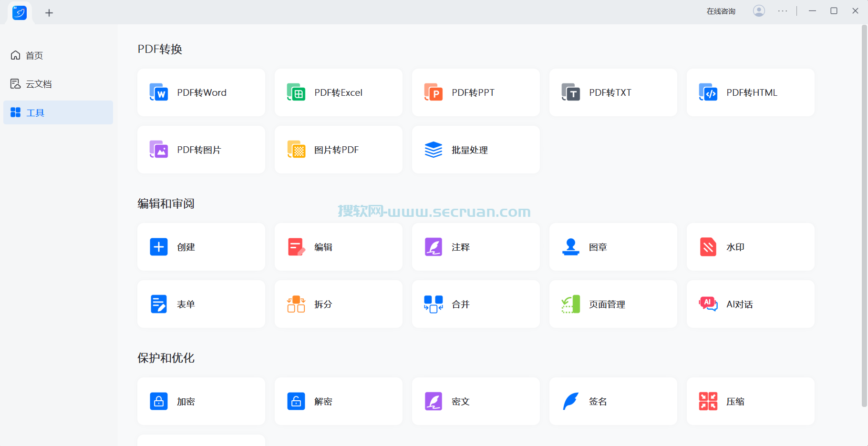Click the 图章 label
This screenshot has width=868, height=446.
[x=598, y=247]
